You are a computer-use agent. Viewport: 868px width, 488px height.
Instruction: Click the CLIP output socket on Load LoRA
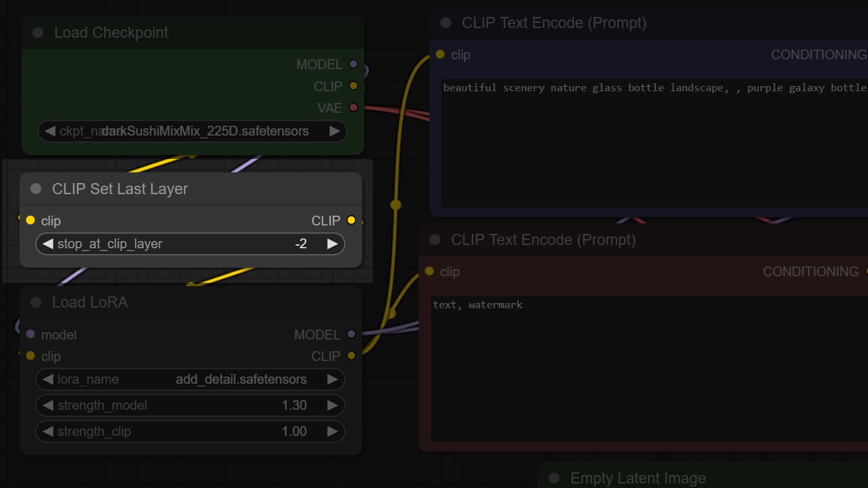351,355
